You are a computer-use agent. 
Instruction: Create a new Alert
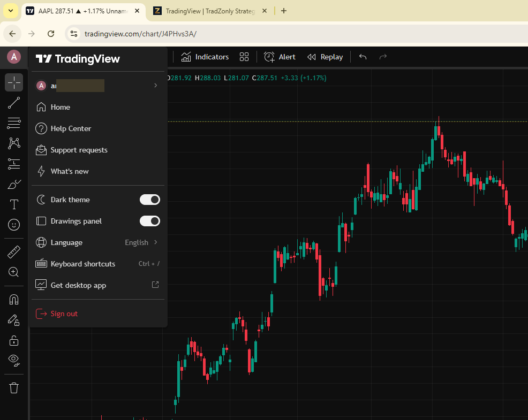[x=280, y=57]
